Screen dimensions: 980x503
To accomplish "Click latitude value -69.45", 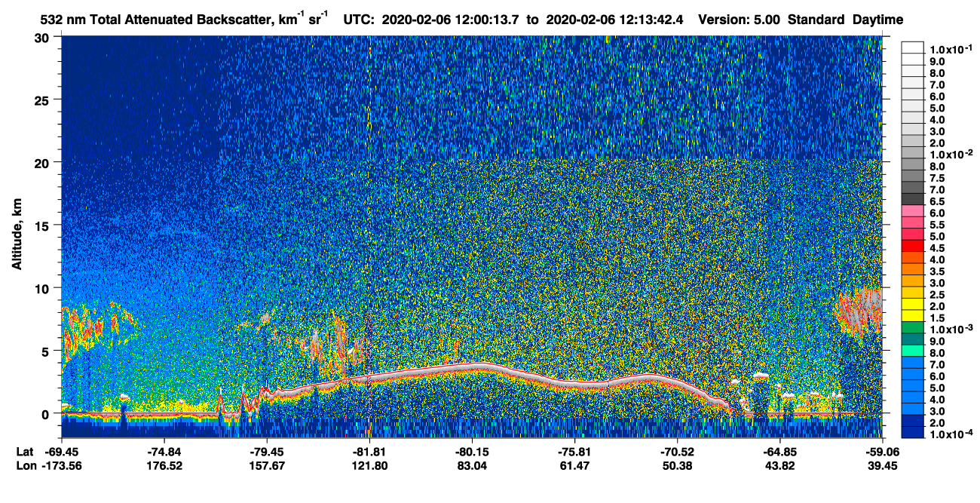I will [x=62, y=452].
